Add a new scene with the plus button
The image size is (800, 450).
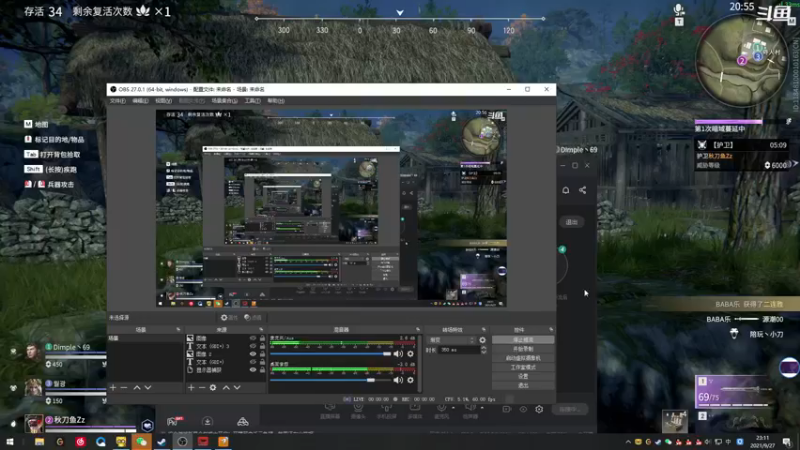[x=113, y=388]
